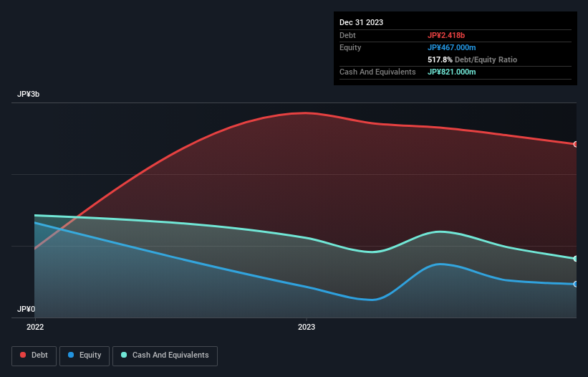Click the 517.8% Debt/Equity Ratio text

(x=472, y=59)
